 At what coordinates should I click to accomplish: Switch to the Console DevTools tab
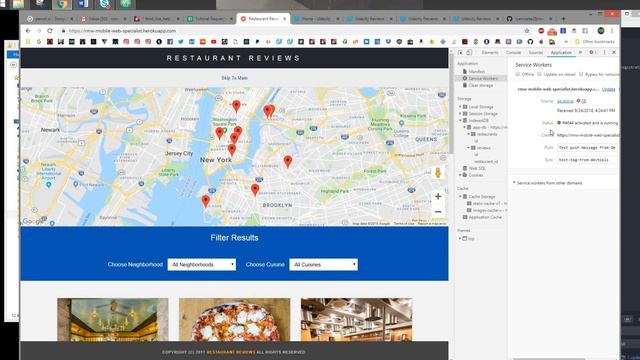513,52
